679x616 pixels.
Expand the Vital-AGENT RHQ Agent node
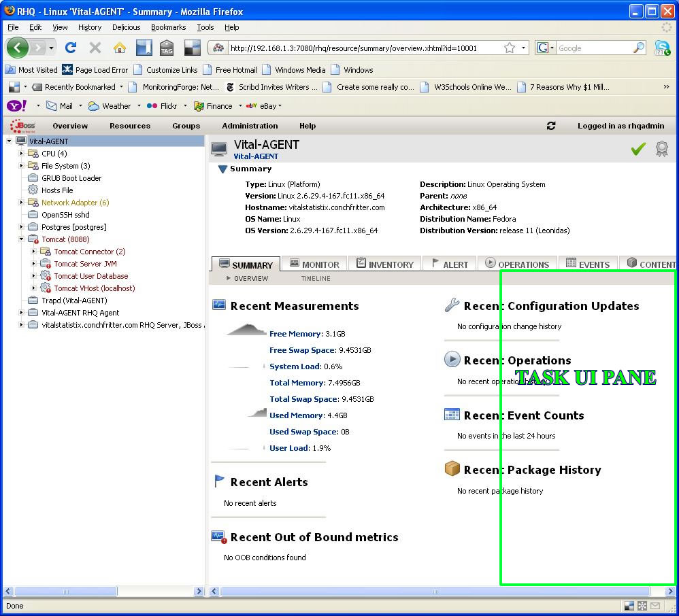pyautogui.click(x=21, y=312)
